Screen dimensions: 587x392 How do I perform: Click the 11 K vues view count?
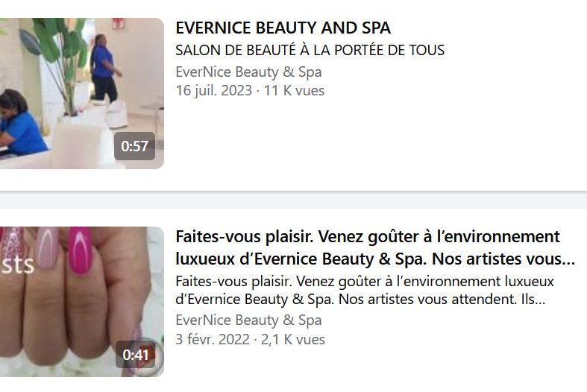(295, 90)
